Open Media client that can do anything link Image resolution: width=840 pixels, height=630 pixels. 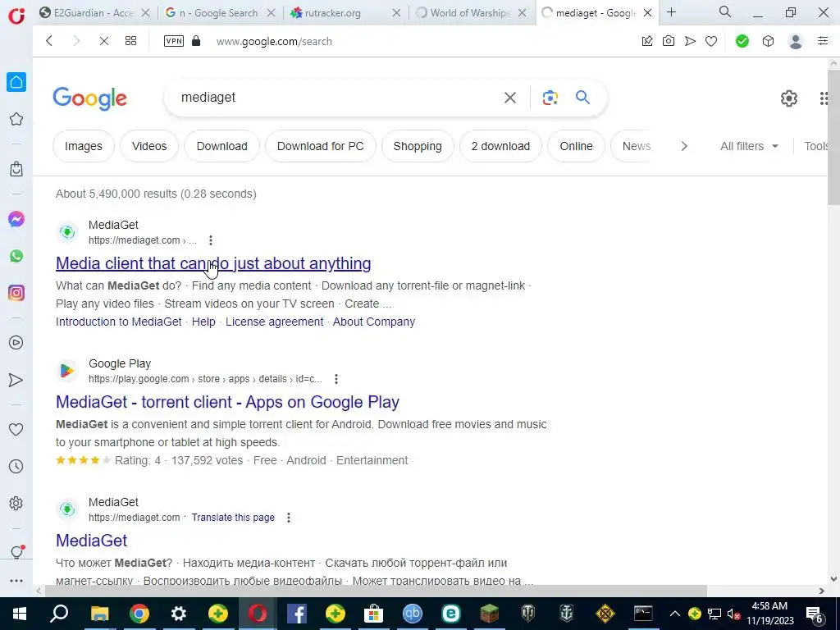[x=213, y=263]
